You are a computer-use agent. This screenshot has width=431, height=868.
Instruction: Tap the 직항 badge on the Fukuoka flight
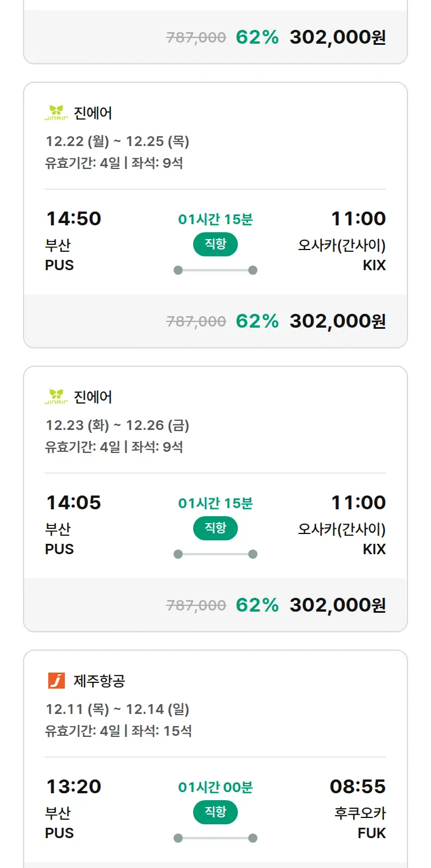click(x=215, y=812)
